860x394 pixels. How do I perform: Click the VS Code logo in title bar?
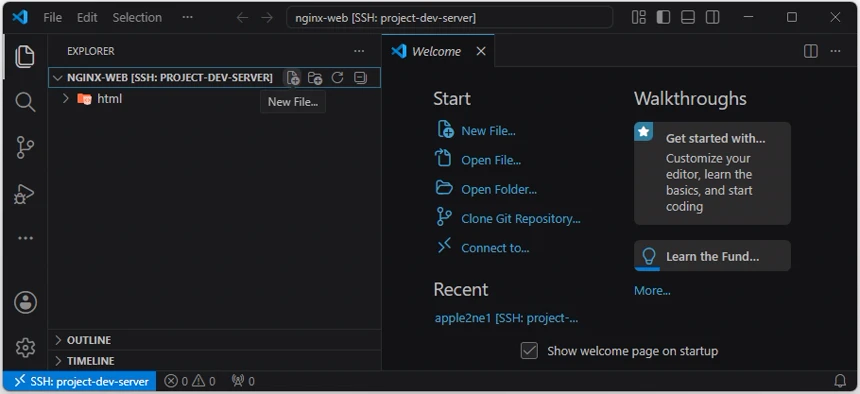[x=20, y=17]
